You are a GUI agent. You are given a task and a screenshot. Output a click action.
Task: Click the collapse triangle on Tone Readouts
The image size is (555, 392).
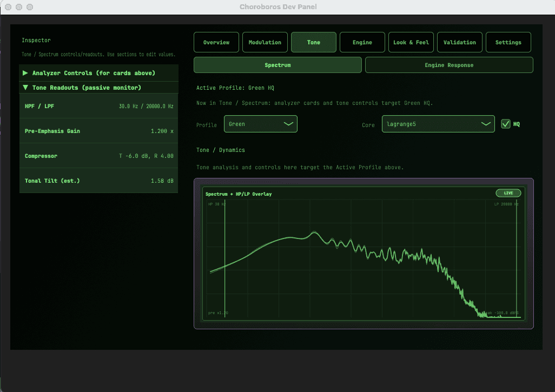(x=25, y=87)
